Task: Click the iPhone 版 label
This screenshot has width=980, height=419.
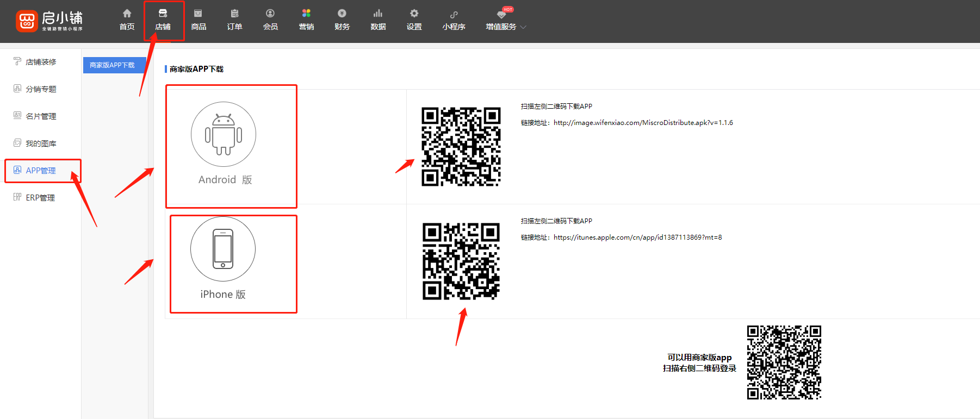Action: coord(223,295)
